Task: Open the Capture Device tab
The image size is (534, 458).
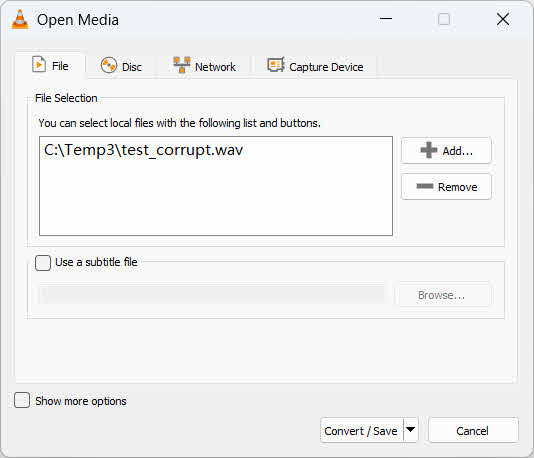Action: [x=315, y=66]
